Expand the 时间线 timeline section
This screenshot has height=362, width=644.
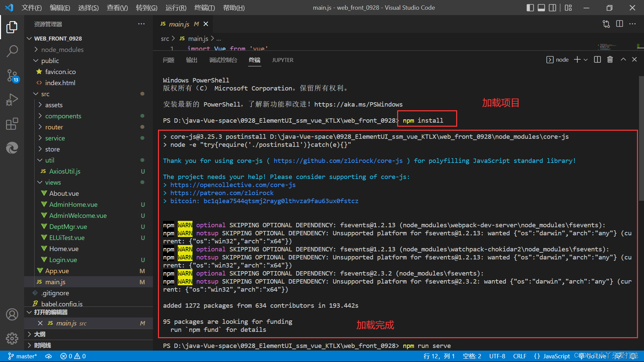click(x=89, y=345)
